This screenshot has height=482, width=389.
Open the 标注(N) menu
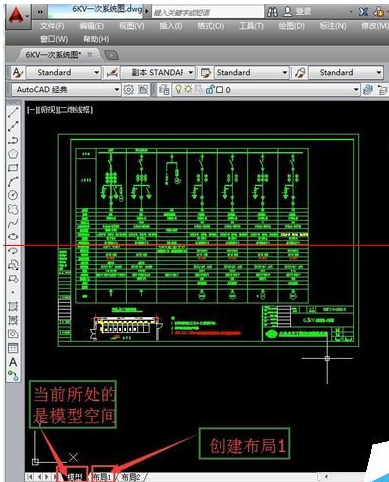coord(332,26)
